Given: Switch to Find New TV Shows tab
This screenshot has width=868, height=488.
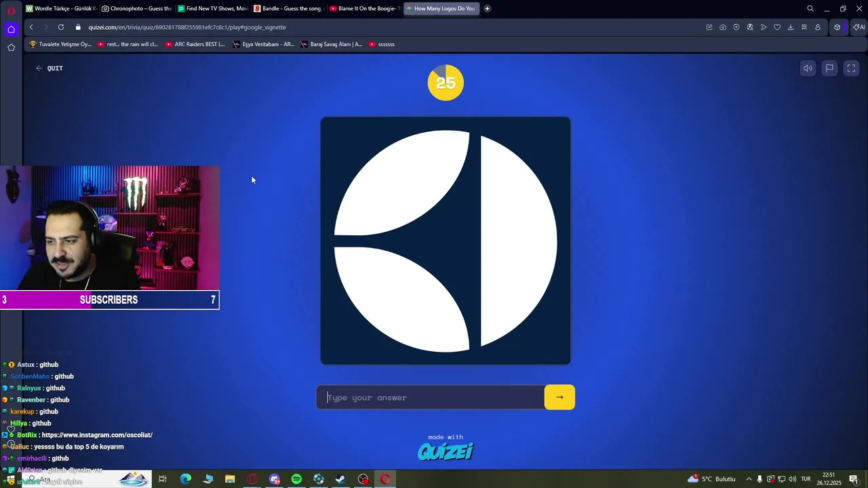Looking at the screenshot, I should (212, 9).
